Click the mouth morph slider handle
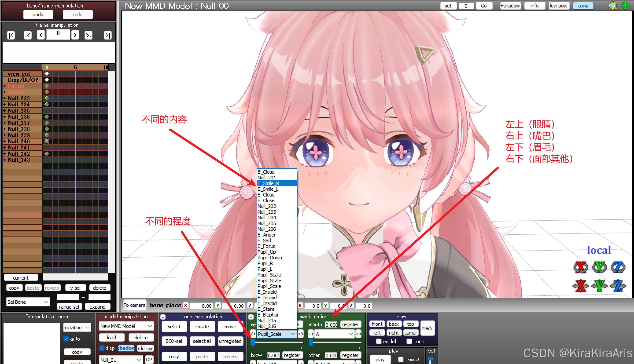Image resolution: width=634 pixels, height=364 pixels. pyautogui.click(x=311, y=342)
